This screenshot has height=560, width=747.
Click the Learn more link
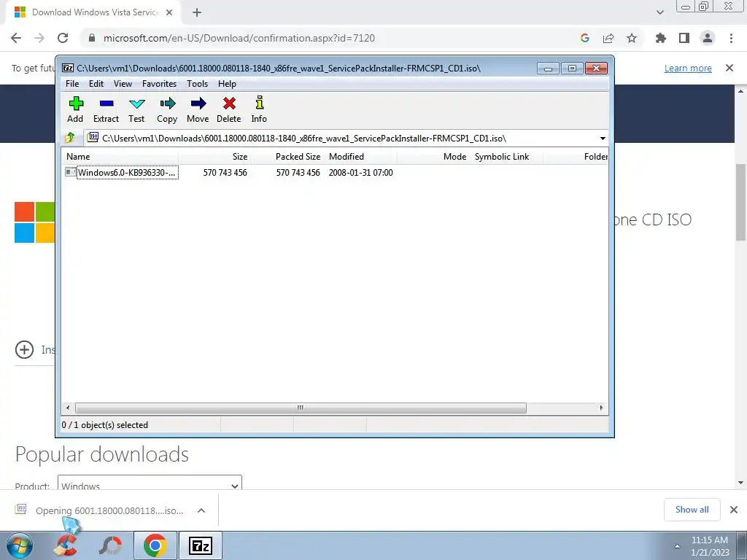click(x=688, y=68)
